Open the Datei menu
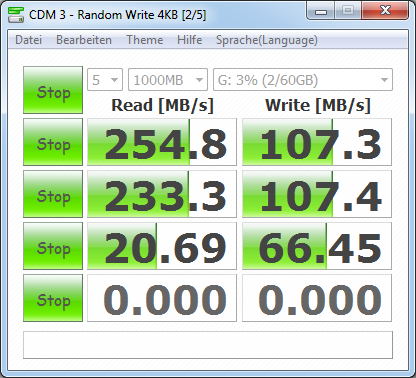 click(29, 40)
